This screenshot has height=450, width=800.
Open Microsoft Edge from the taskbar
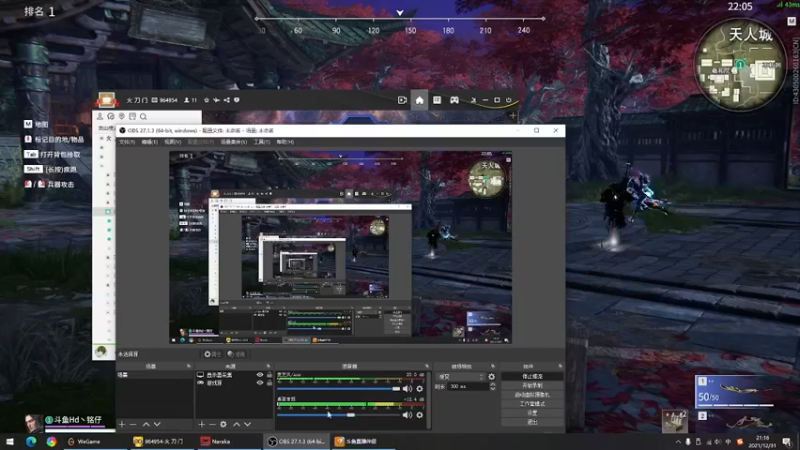(31, 441)
